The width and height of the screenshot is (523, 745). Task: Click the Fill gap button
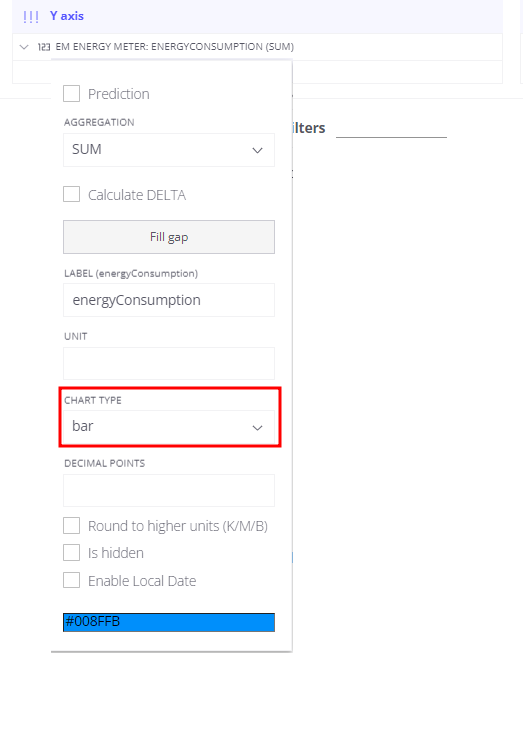coord(169,237)
